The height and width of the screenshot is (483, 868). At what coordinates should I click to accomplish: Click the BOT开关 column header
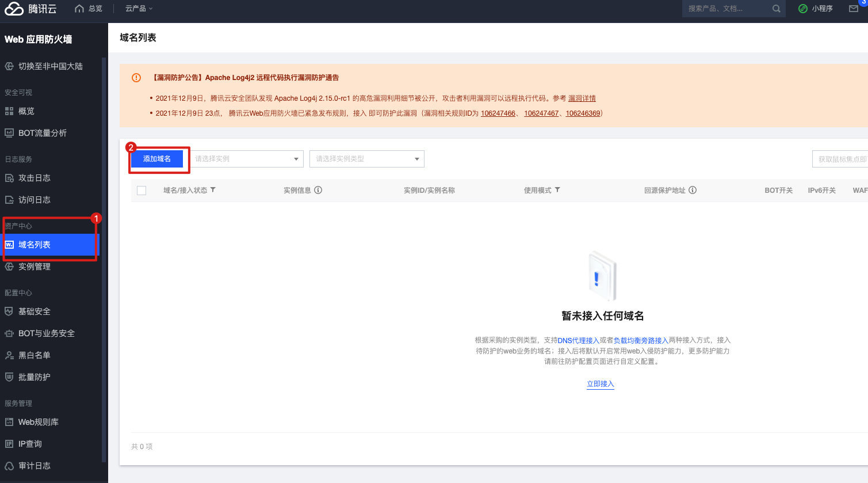(778, 191)
